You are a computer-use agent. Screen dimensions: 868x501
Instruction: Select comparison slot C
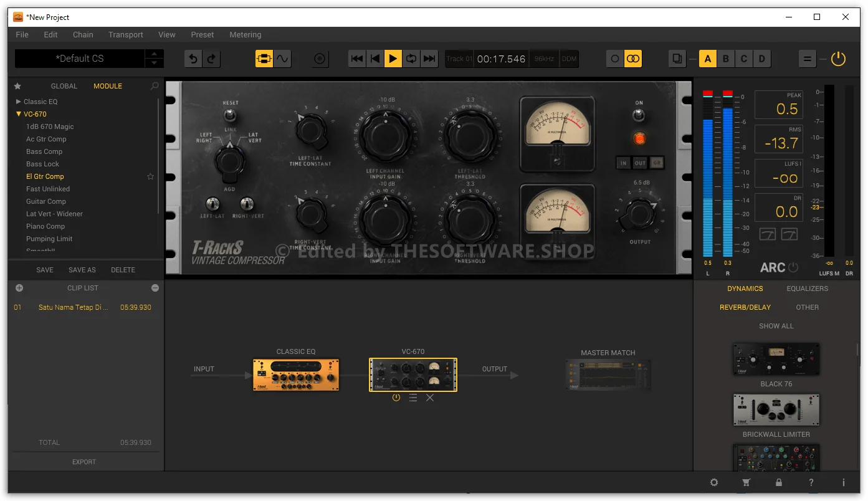[x=743, y=59]
